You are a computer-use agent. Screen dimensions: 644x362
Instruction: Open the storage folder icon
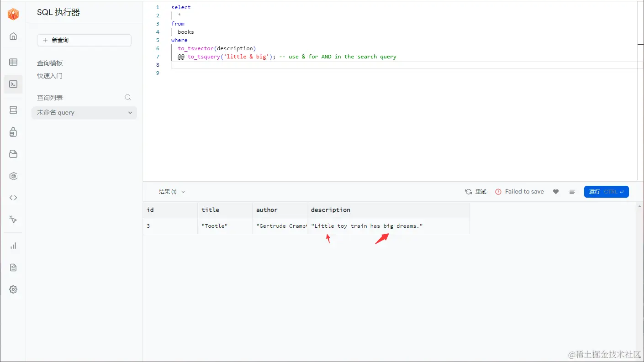coord(13,154)
